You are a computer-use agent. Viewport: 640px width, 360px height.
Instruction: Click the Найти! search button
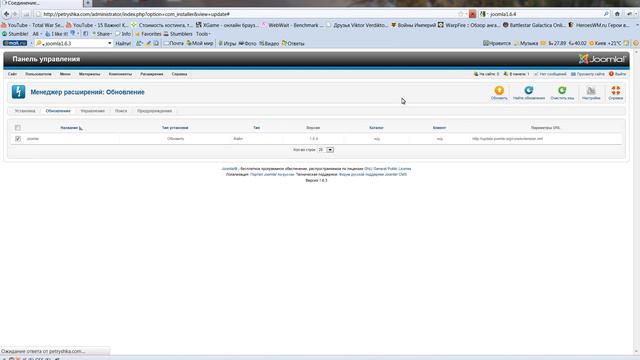(122, 43)
